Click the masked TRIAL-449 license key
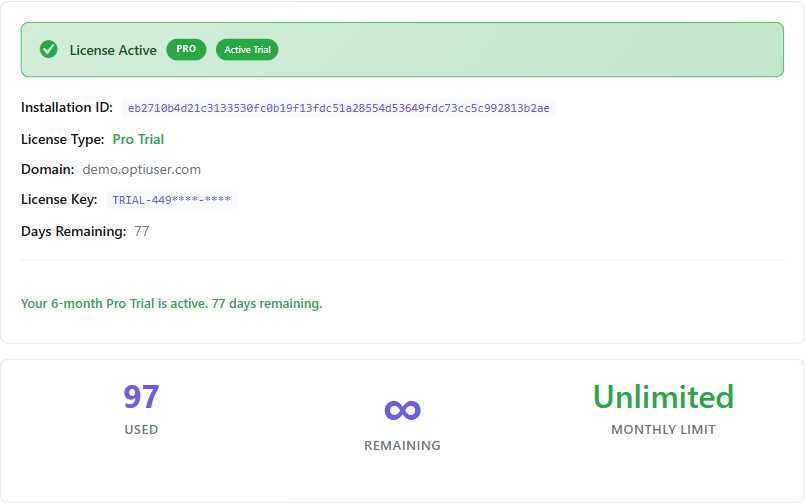The image size is (805, 503). pos(171,200)
